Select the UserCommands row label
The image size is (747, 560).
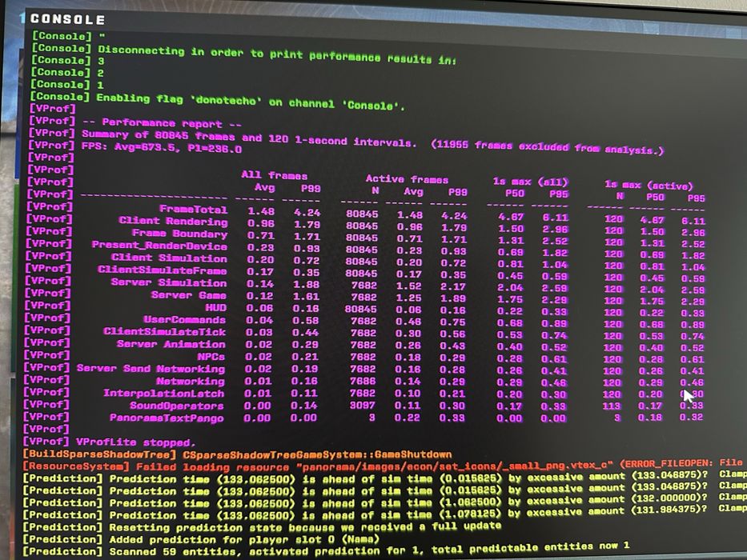185,319
